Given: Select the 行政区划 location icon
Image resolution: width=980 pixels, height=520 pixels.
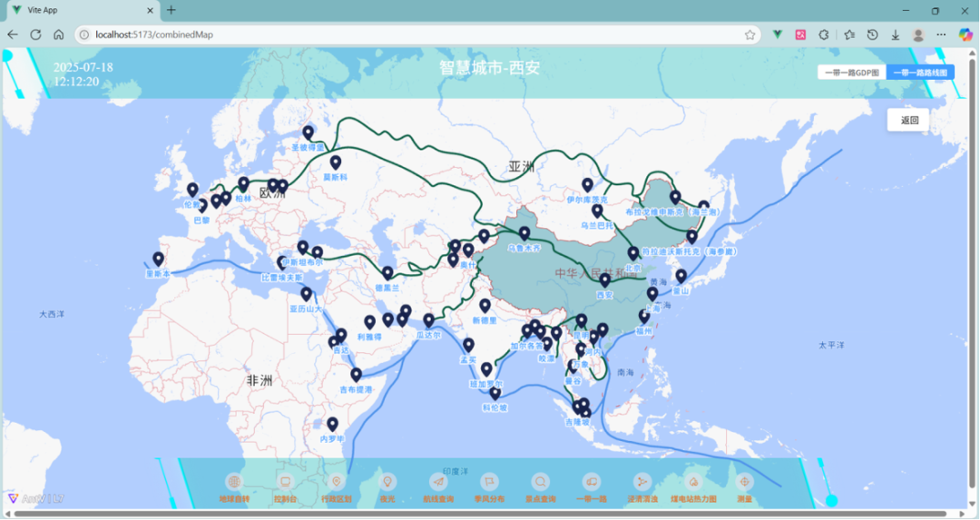Looking at the screenshot, I should point(337,482).
